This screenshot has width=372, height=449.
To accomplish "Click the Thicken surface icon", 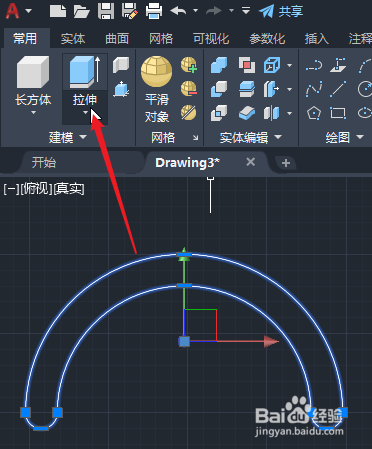I will point(247,113).
